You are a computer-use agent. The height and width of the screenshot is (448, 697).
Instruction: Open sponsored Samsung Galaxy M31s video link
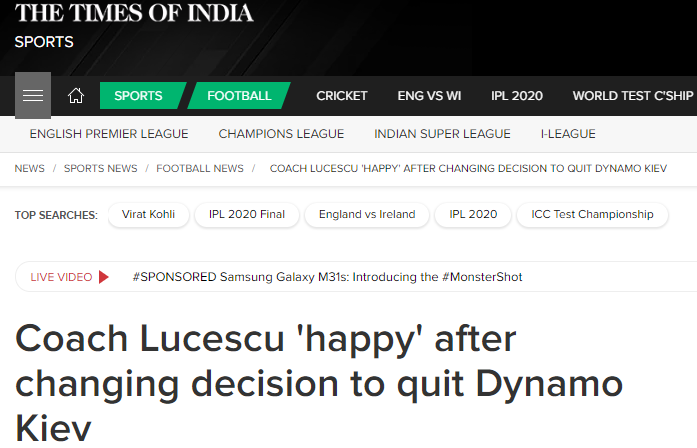[x=327, y=277]
